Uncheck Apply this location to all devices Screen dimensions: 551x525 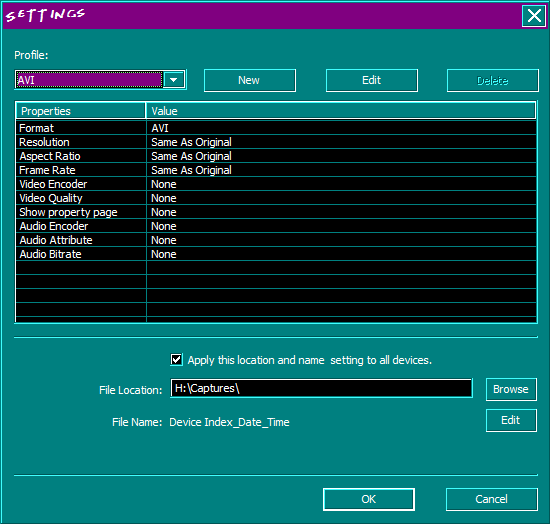click(x=176, y=359)
